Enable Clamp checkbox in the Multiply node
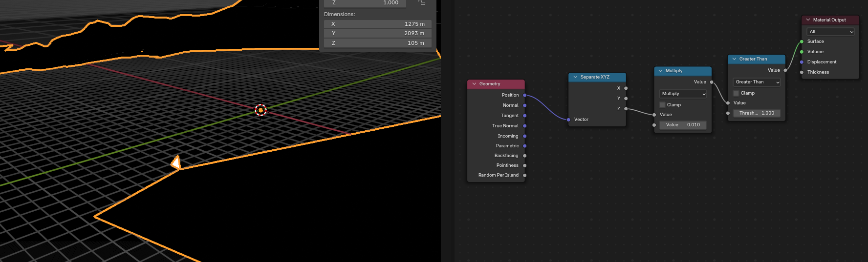Image resolution: width=868 pixels, height=262 pixels. [x=662, y=105]
